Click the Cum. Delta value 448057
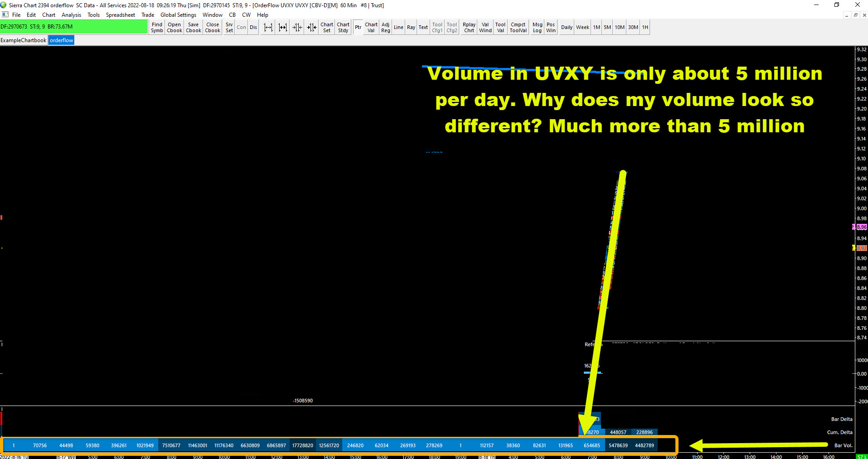Viewport: 868px width, 459px height. click(x=618, y=432)
